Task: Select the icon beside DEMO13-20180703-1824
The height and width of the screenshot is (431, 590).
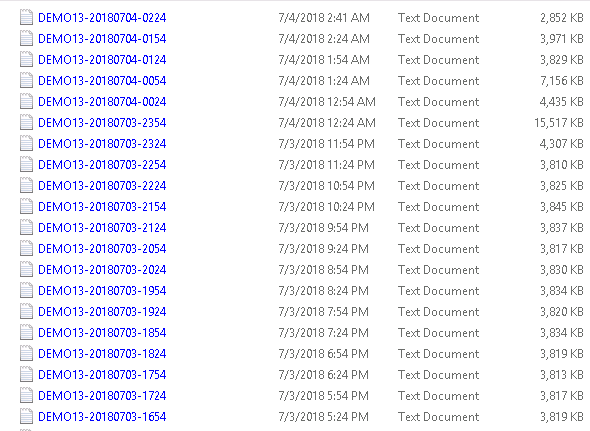Action: click(26, 353)
